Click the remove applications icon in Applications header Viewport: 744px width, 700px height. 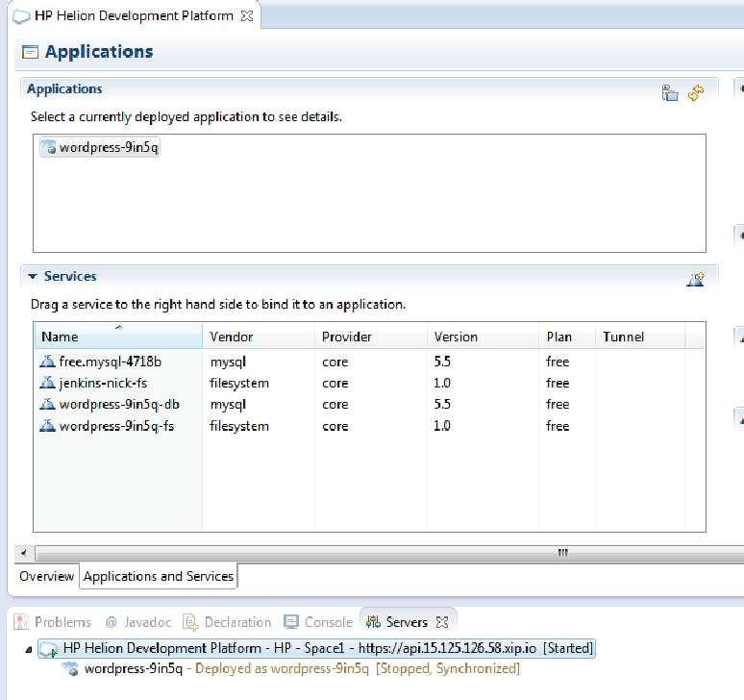(670, 93)
